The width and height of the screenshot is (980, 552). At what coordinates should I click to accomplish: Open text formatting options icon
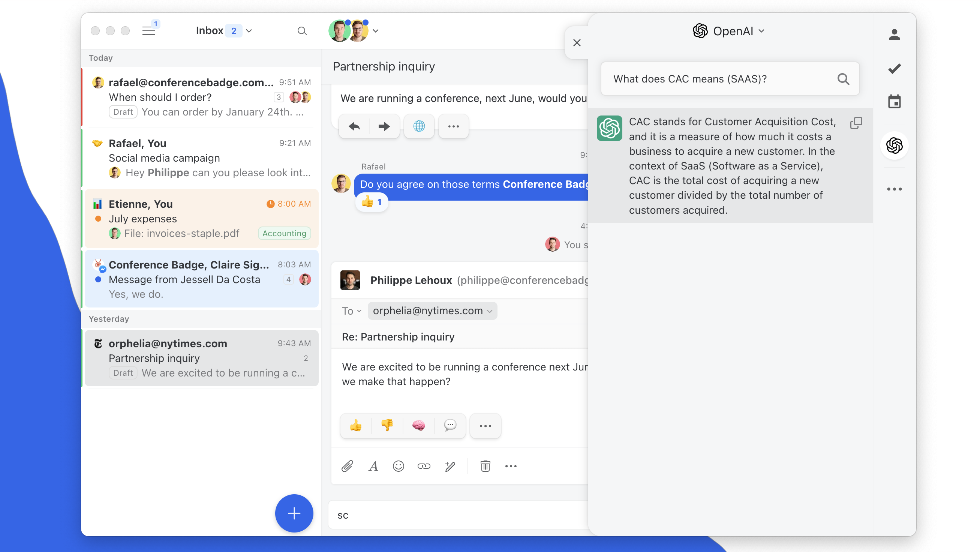[x=373, y=466]
